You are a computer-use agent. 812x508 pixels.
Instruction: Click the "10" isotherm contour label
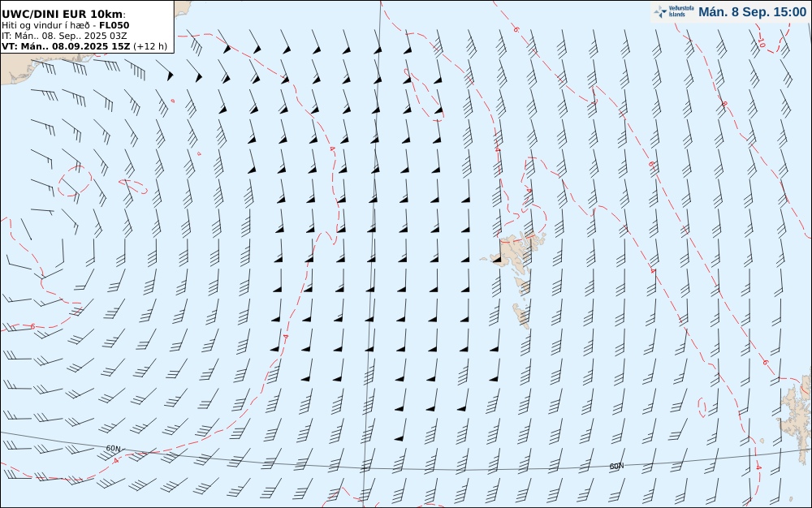[761, 43]
